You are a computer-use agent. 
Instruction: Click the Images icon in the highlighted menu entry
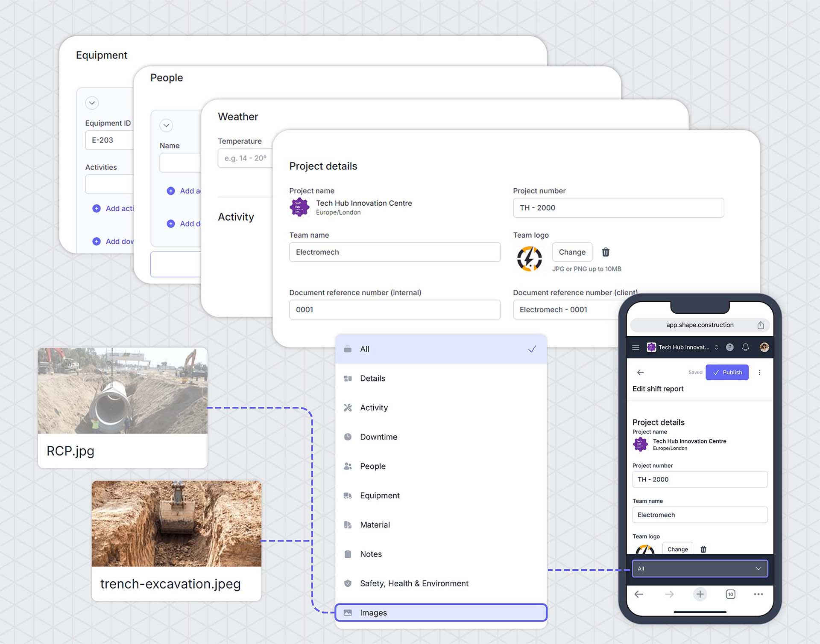tap(347, 612)
